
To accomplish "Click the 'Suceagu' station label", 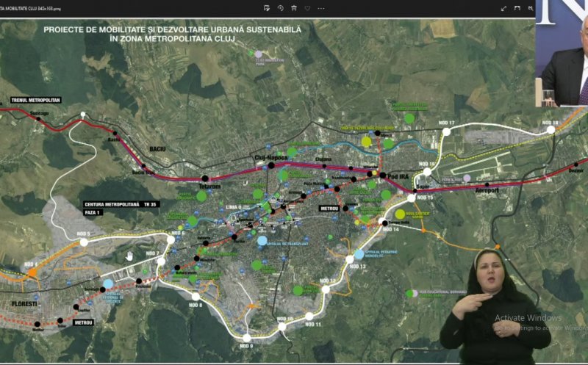I will pyautogui.click(x=39, y=113).
